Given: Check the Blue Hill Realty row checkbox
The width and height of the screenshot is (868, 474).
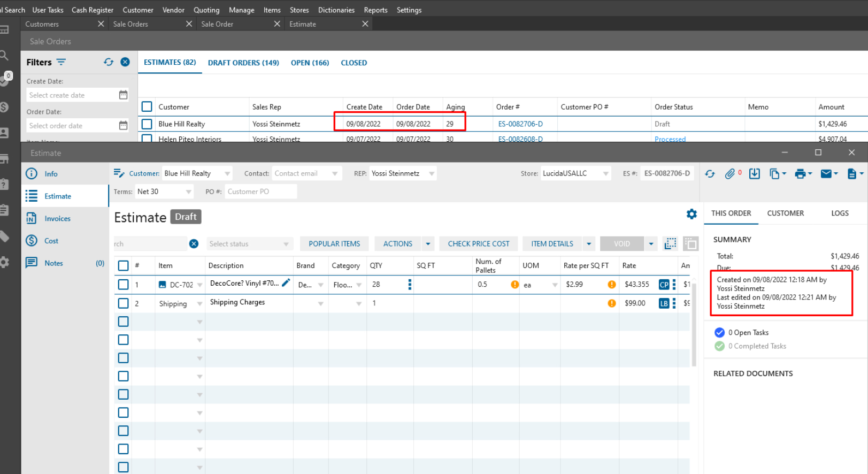Looking at the screenshot, I should click(x=147, y=124).
